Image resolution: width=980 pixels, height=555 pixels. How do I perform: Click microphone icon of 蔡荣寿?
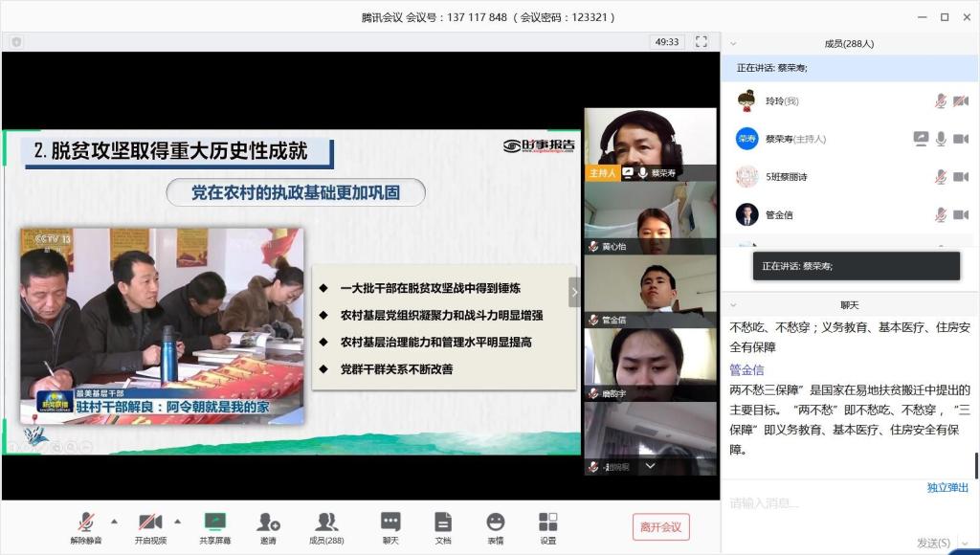pos(941,139)
